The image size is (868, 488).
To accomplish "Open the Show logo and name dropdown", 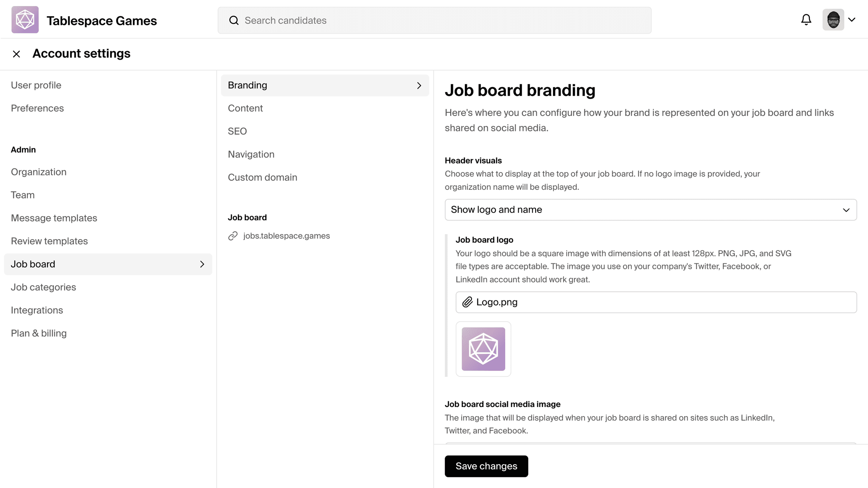I will (x=651, y=210).
